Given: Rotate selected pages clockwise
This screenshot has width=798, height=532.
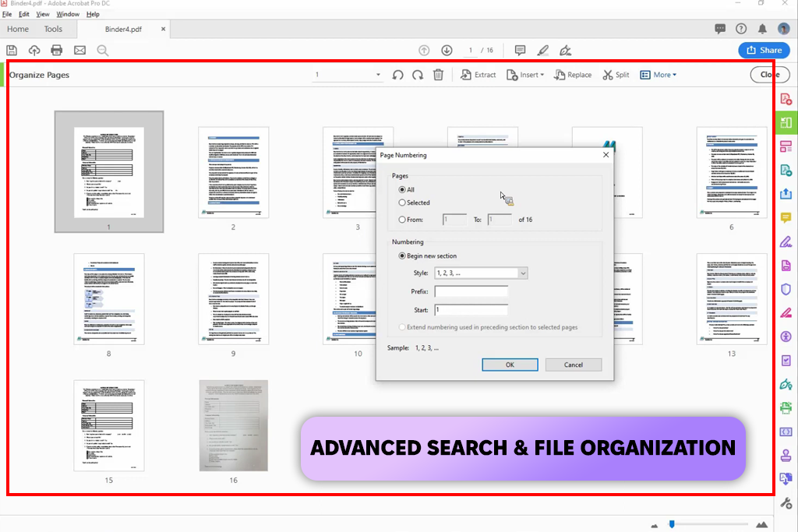Looking at the screenshot, I should click(x=418, y=75).
